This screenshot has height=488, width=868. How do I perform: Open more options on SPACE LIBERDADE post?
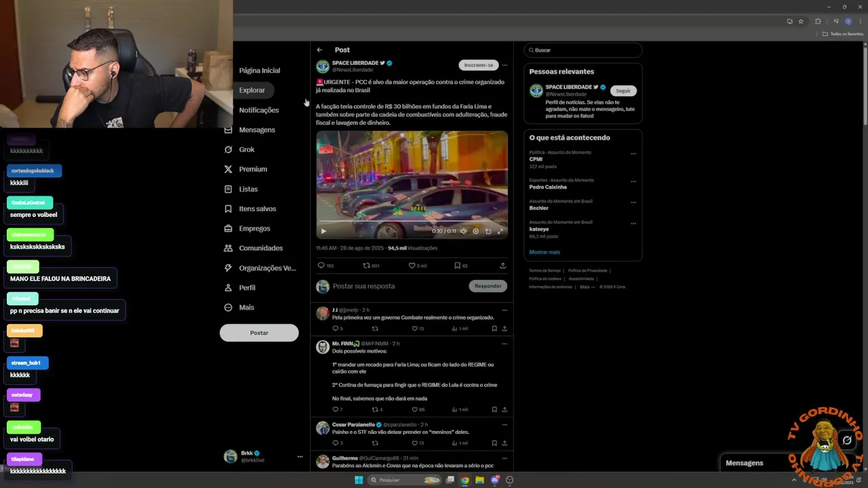pos(504,65)
